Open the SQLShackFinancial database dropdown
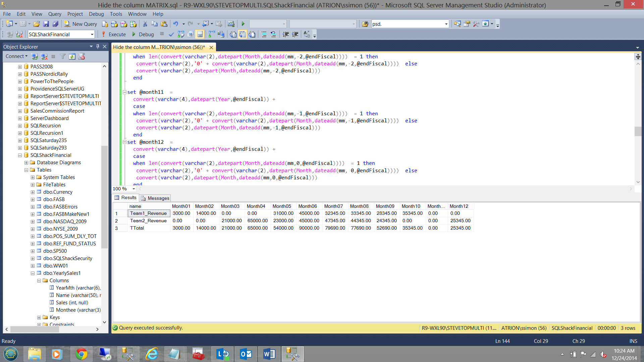The width and height of the screenshot is (644, 362). pos(92,34)
